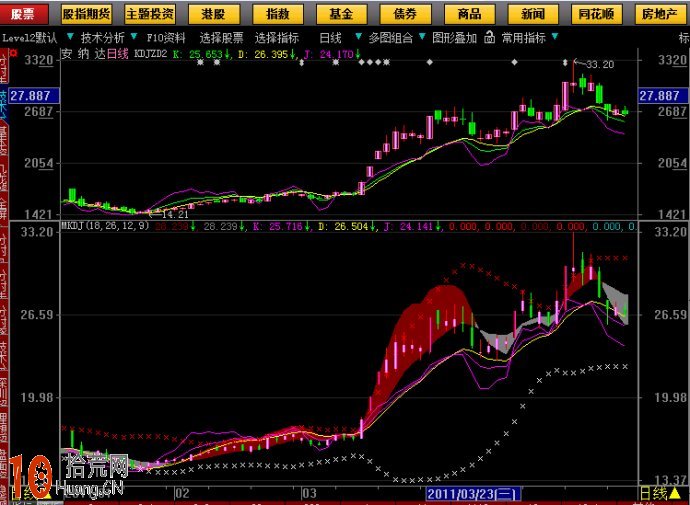The image size is (690, 505).
Task: Click the J: 24.141 value
Action: coord(412,227)
